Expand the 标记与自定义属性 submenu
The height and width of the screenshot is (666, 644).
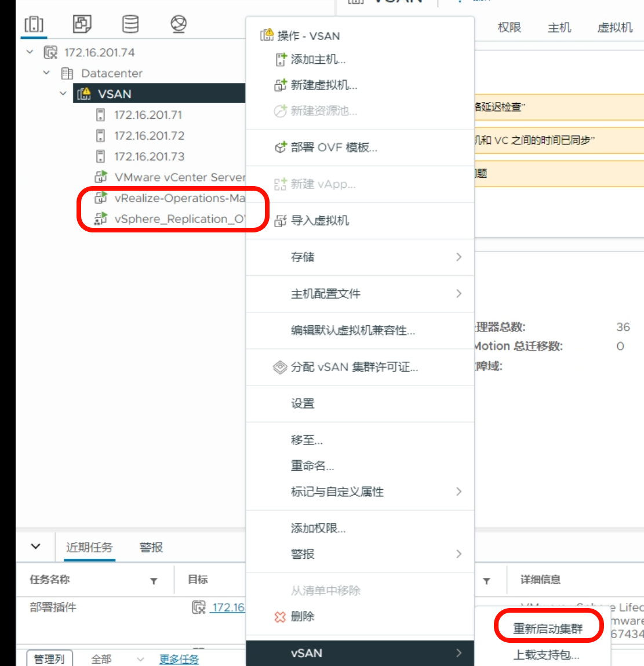click(459, 492)
